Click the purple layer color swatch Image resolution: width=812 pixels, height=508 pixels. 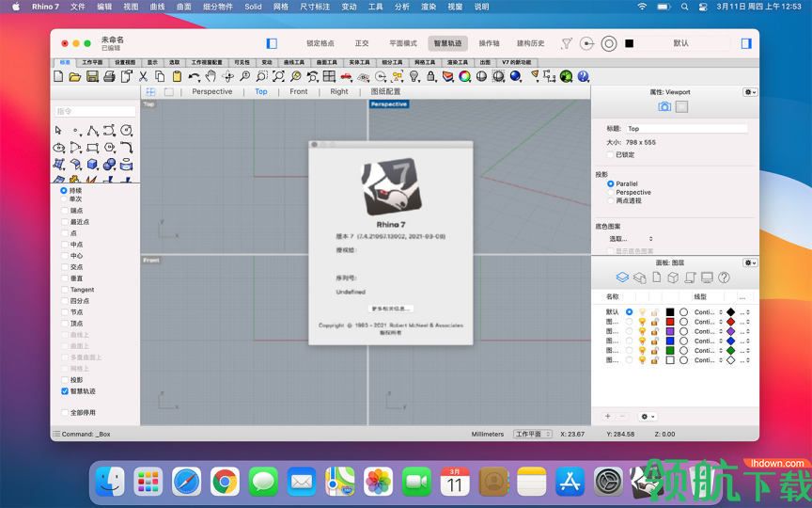click(x=670, y=331)
